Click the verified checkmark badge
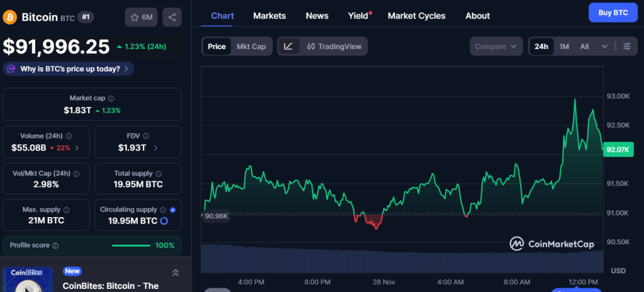Screen dimensions: 644x292 (172, 210)
